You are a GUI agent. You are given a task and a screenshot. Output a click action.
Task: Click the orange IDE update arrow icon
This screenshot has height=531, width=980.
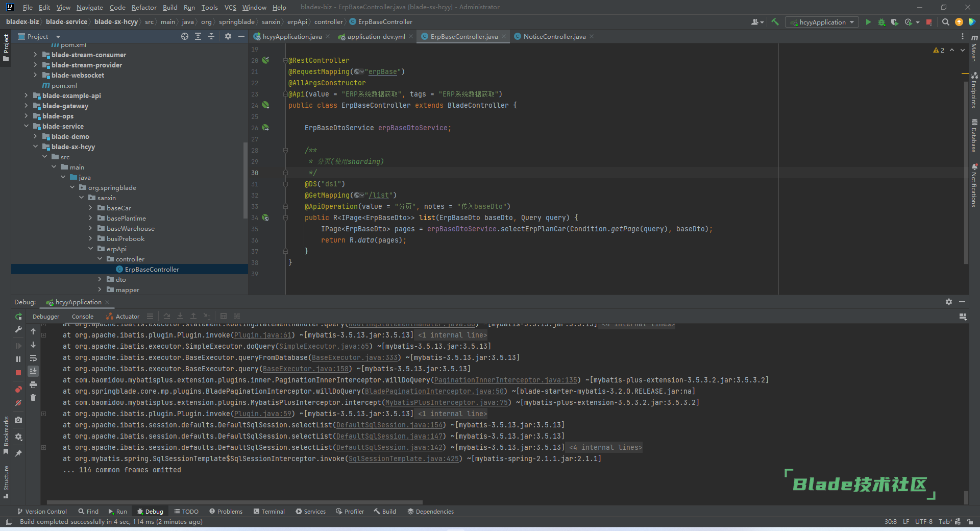(959, 22)
